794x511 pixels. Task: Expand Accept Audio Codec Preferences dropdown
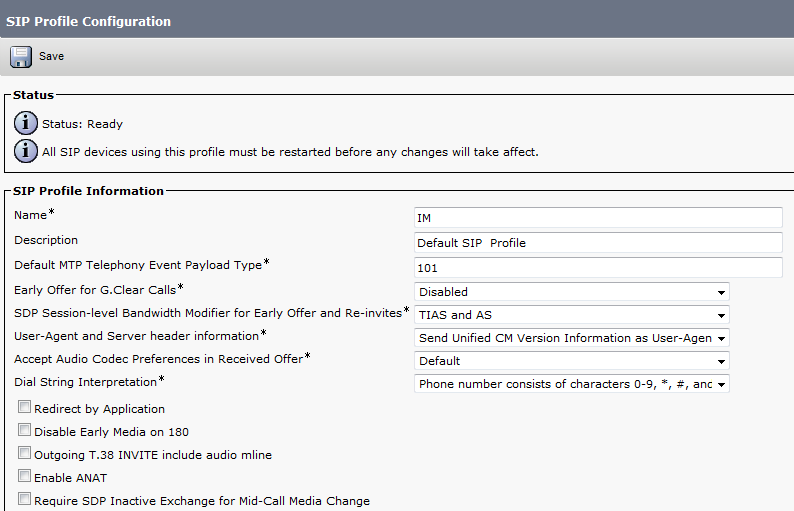tap(571, 361)
